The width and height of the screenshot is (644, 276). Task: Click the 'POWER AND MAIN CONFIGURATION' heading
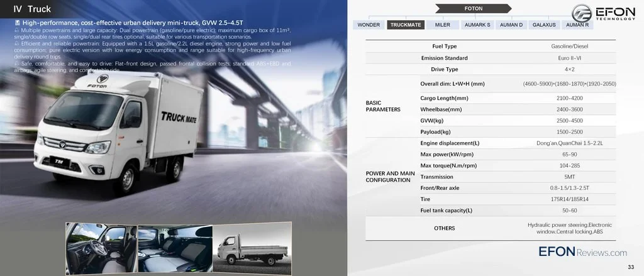pyautogui.click(x=390, y=177)
